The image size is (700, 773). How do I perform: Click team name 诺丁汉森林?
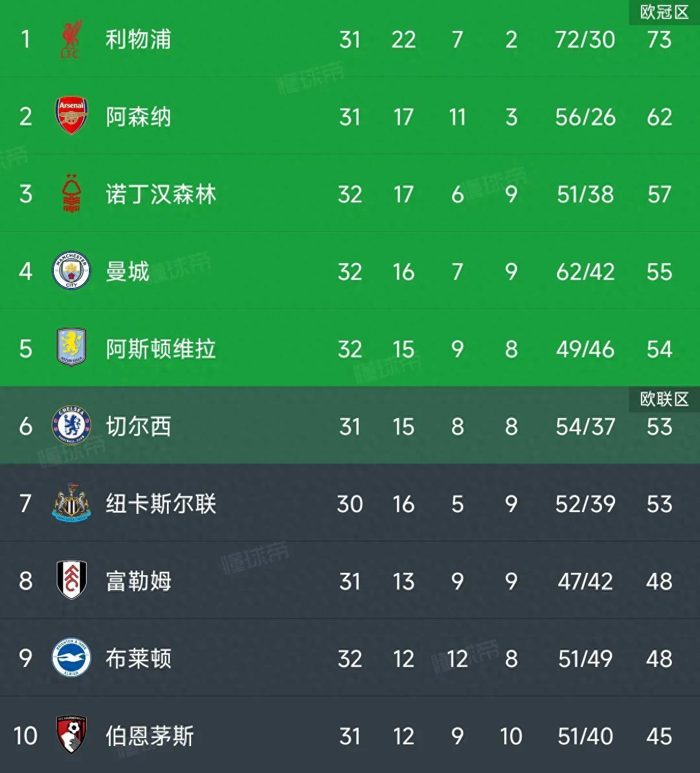(x=161, y=194)
